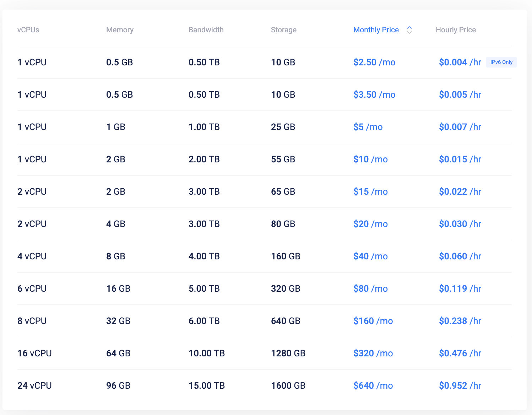Choose the $10 monthly pricing link
The image size is (532, 415).
point(370,159)
